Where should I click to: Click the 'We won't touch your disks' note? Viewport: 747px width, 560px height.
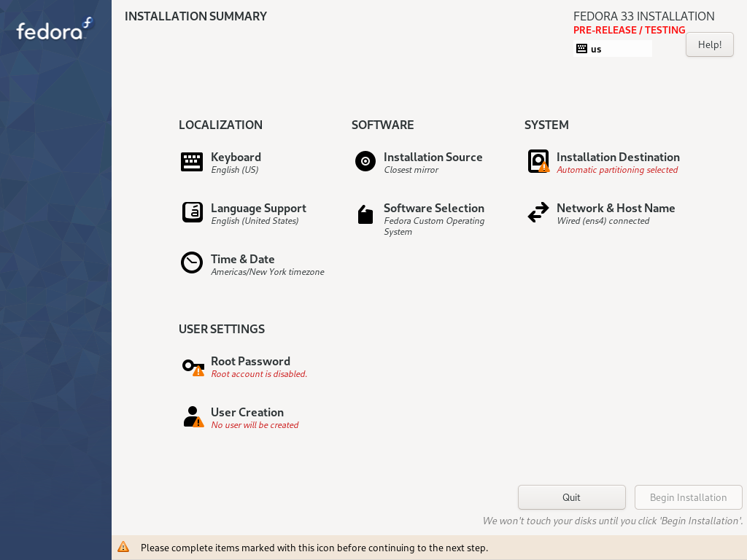613,521
